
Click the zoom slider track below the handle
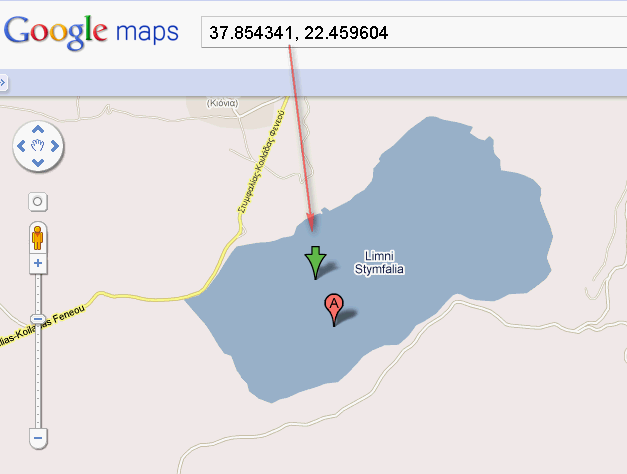[x=38, y=376]
